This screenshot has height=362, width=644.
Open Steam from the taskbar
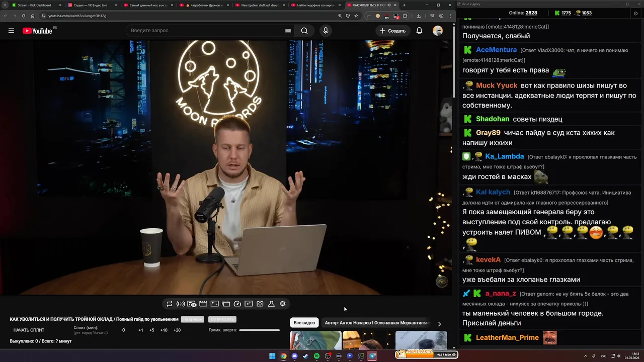pos(305,356)
